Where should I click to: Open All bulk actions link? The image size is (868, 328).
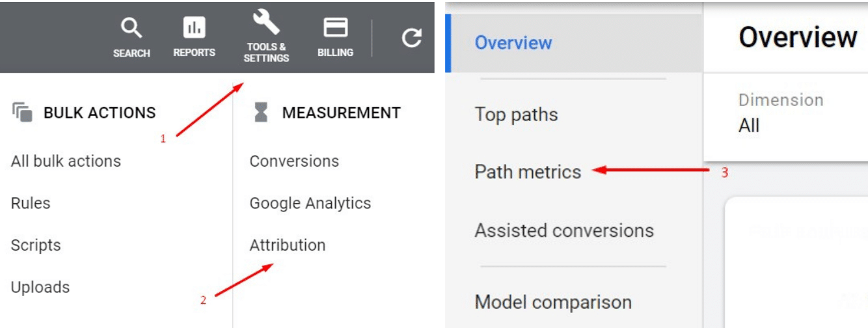pos(66,161)
